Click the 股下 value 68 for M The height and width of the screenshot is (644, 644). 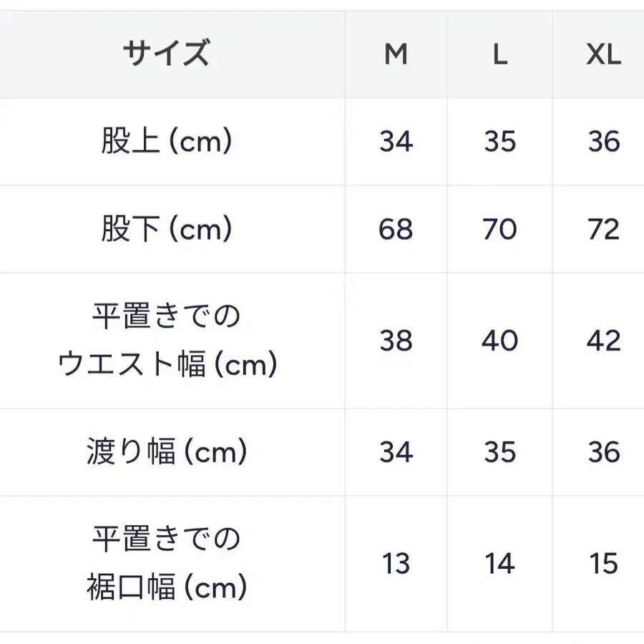396,229
